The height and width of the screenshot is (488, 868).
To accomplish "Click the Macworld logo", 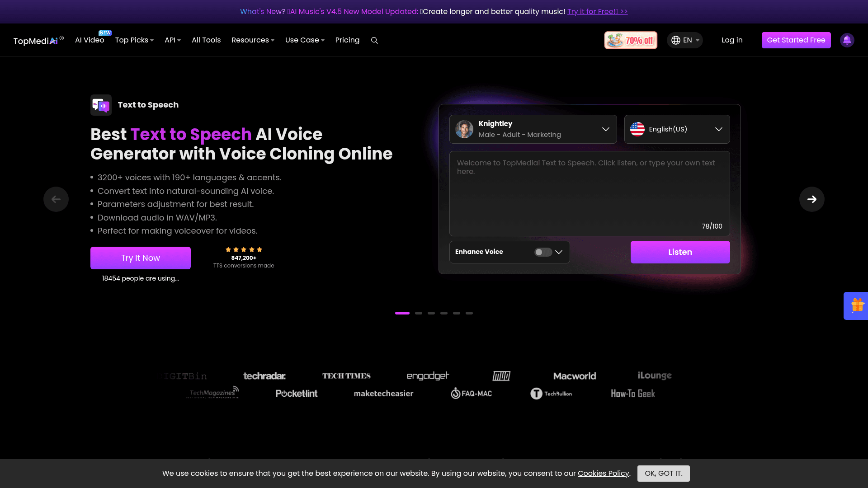I will [575, 376].
